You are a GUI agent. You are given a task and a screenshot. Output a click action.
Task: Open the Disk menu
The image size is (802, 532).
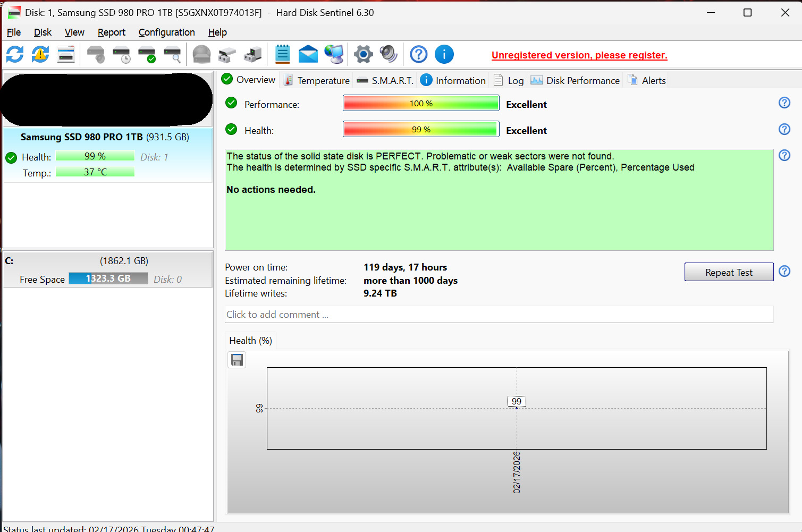point(43,32)
